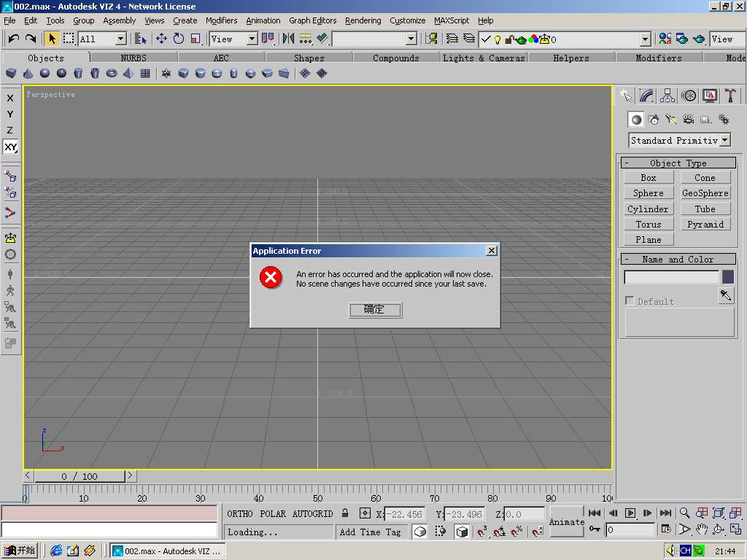This screenshot has width=747, height=560.
Task: Click the 确定 button in error dialog
Action: pyautogui.click(x=375, y=310)
